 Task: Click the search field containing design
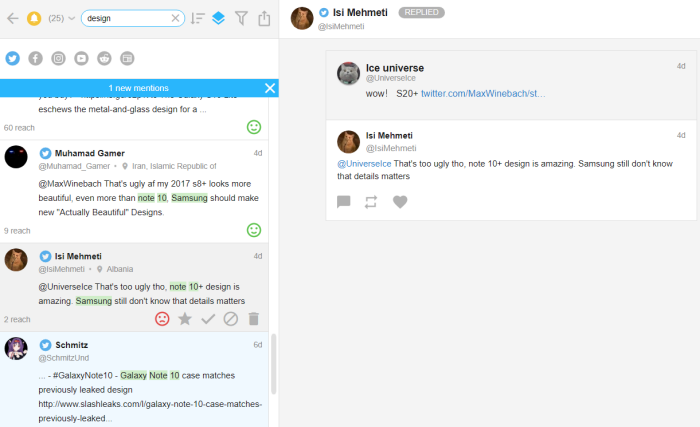click(x=133, y=18)
